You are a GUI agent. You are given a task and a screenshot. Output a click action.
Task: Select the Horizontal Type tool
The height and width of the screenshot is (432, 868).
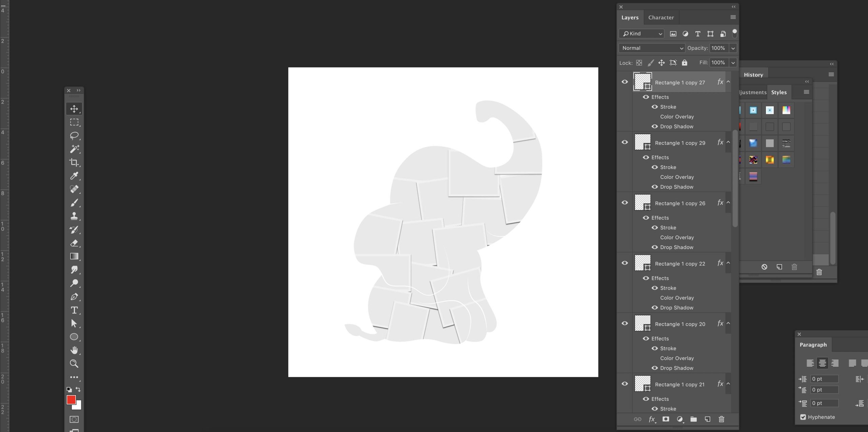click(74, 310)
